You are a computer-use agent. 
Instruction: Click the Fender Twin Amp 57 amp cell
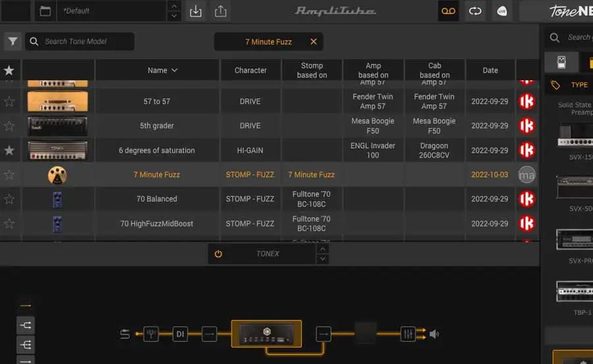373,101
